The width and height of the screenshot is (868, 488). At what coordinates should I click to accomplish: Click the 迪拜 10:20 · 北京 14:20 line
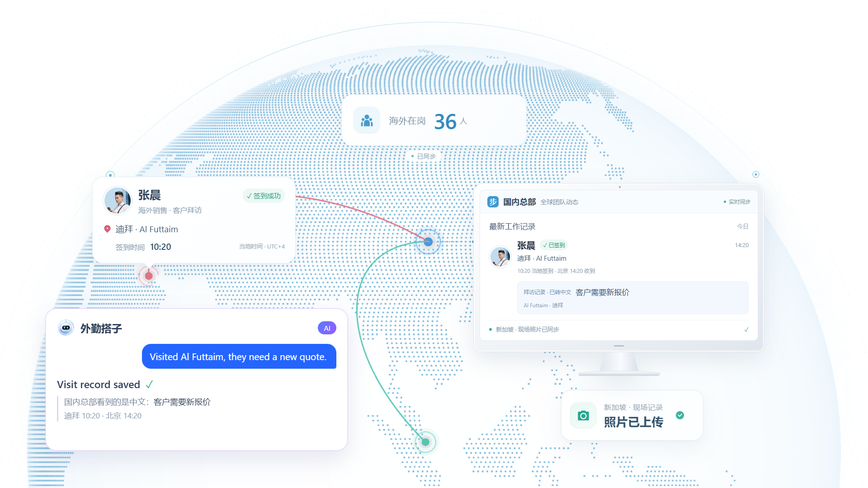103,416
